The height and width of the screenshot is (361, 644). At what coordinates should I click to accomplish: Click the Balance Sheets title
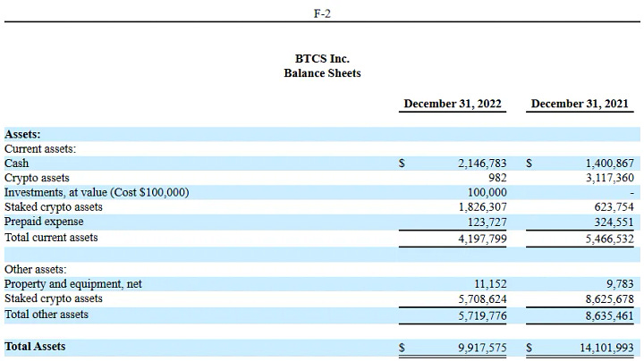pyautogui.click(x=322, y=73)
